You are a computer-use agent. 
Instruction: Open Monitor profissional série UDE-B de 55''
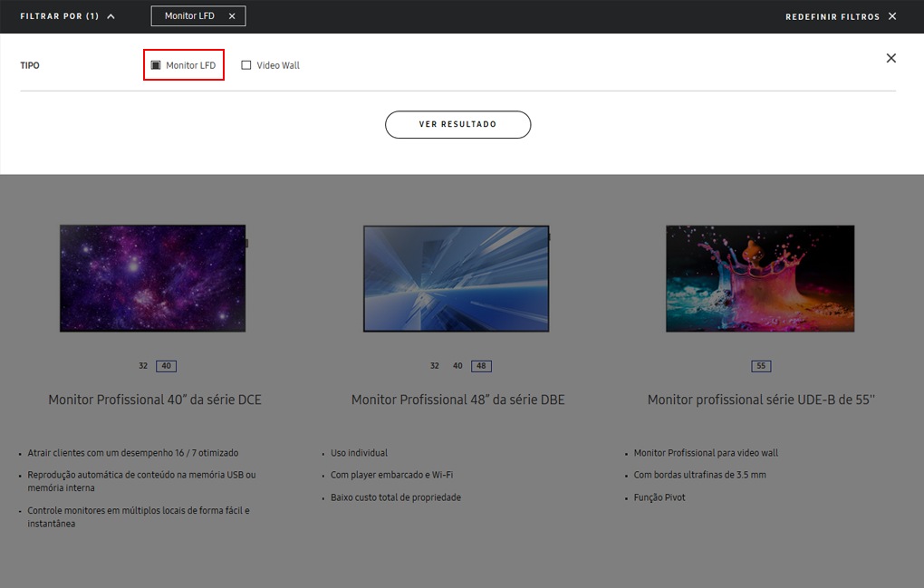tap(761, 400)
